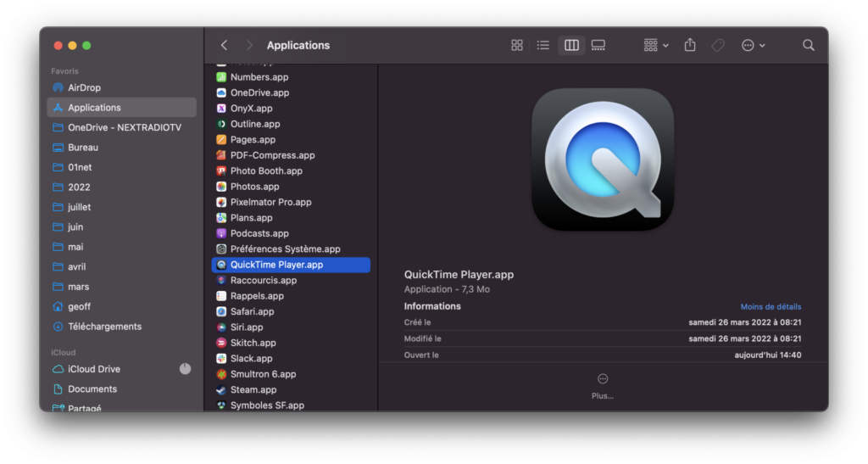The image size is (868, 464).
Task: Click the tag icon in toolbar
Action: coord(718,46)
